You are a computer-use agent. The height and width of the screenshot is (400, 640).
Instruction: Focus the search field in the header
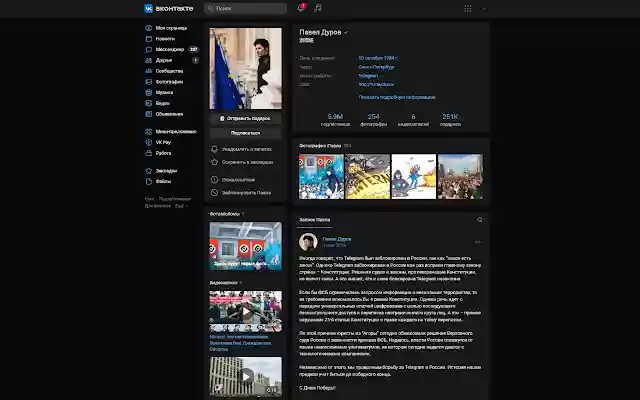[x=245, y=8]
